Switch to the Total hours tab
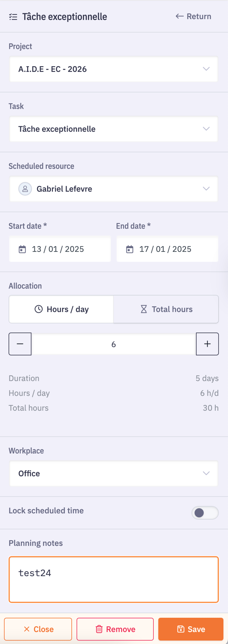Screen dimensions: 228x644 (166, 309)
